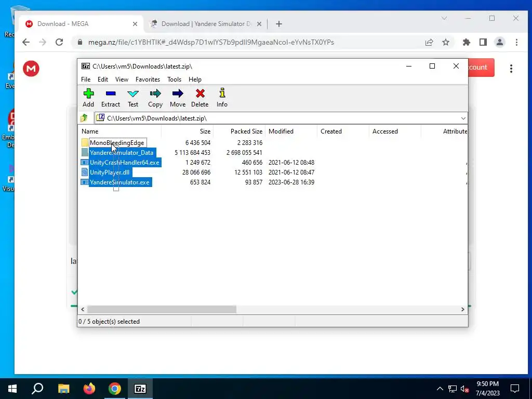
Task: Open a new Chrome tab
Action: [279, 24]
